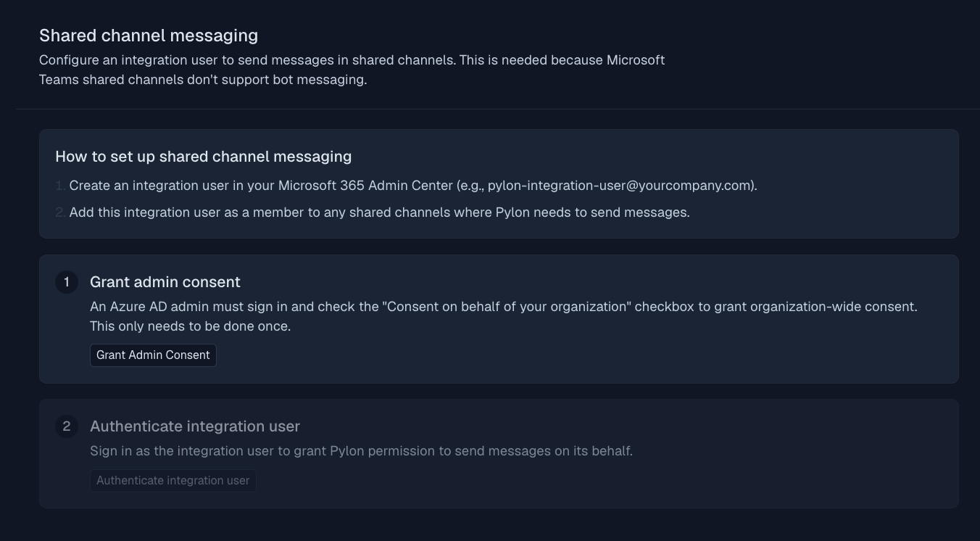The height and width of the screenshot is (541, 980).
Task: Click the step 2 number badge
Action: click(x=67, y=426)
